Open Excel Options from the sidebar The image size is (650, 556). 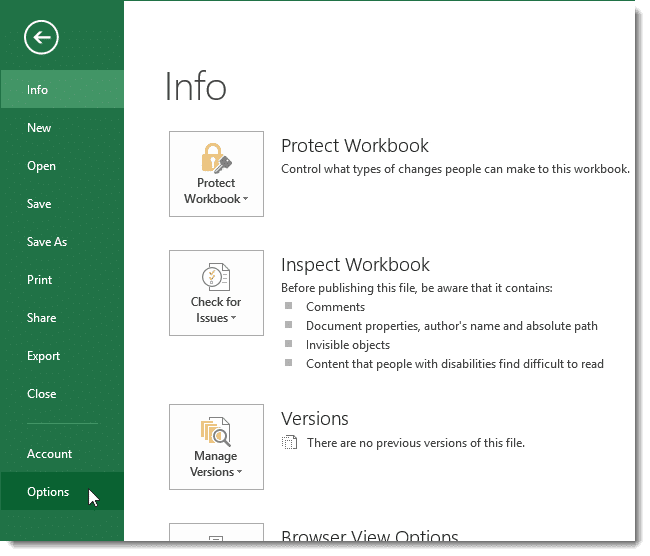(48, 492)
